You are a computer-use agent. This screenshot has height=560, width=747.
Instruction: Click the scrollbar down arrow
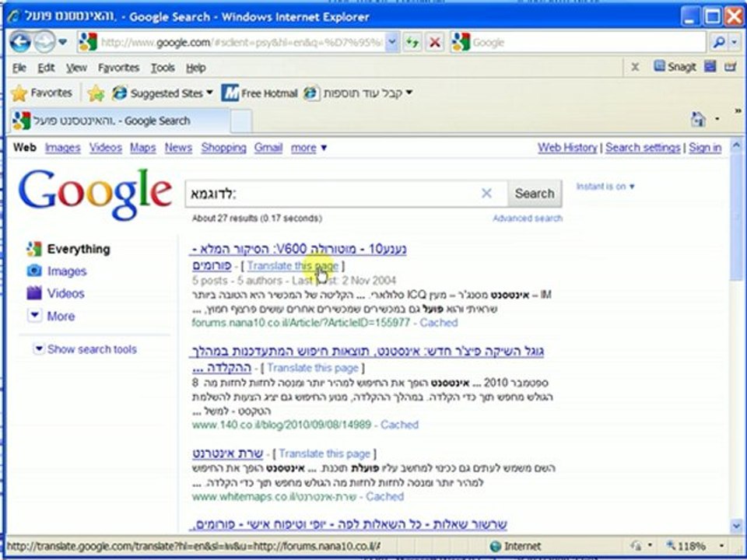(736, 527)
